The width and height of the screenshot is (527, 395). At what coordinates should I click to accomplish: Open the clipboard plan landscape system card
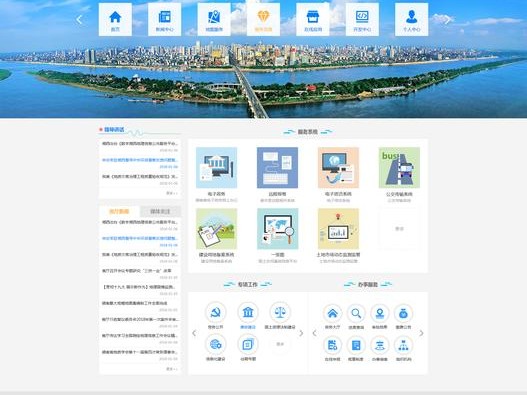216,229
